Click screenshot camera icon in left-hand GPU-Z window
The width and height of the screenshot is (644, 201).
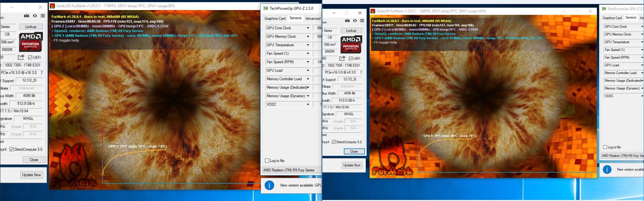pyautogui.click(x=26, y=16)
